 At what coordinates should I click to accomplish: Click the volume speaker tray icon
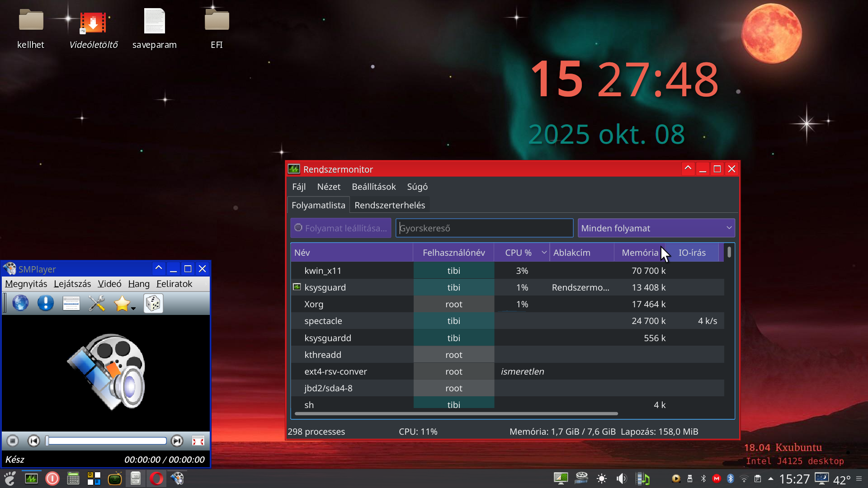tap(622, 479)
